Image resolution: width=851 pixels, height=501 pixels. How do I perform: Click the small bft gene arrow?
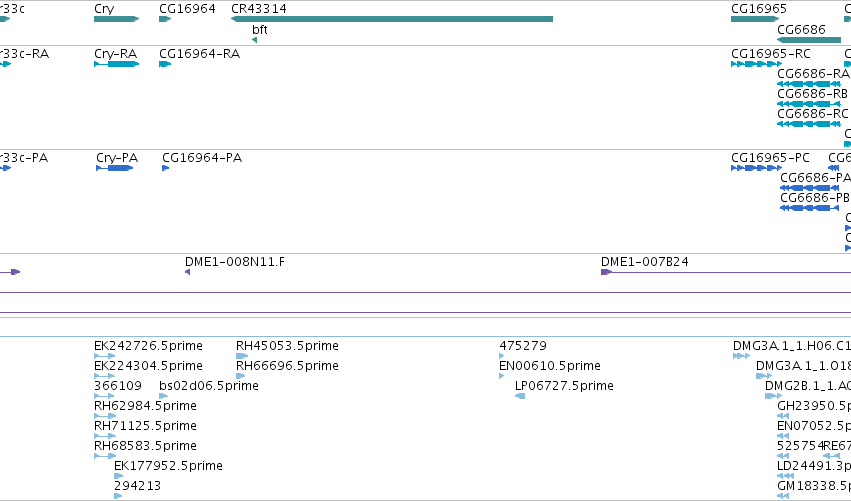click(255, 40)
